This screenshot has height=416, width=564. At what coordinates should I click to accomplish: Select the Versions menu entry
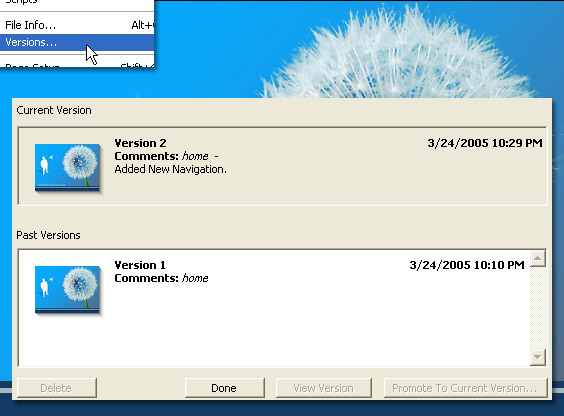77,42
